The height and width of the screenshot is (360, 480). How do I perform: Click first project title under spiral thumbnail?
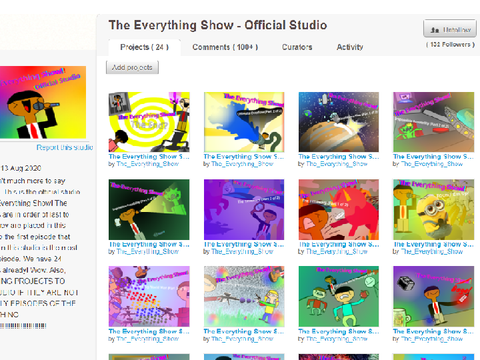click(149, 156)
